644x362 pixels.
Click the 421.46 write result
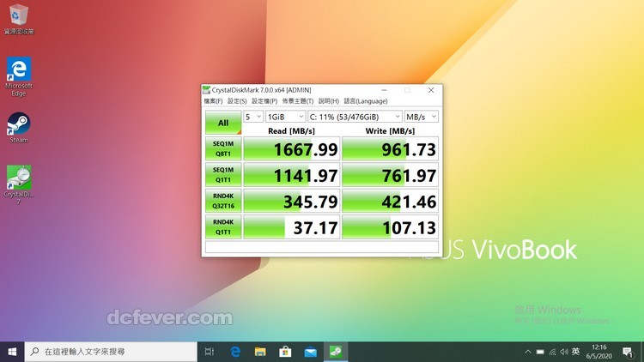click(390, 201)
